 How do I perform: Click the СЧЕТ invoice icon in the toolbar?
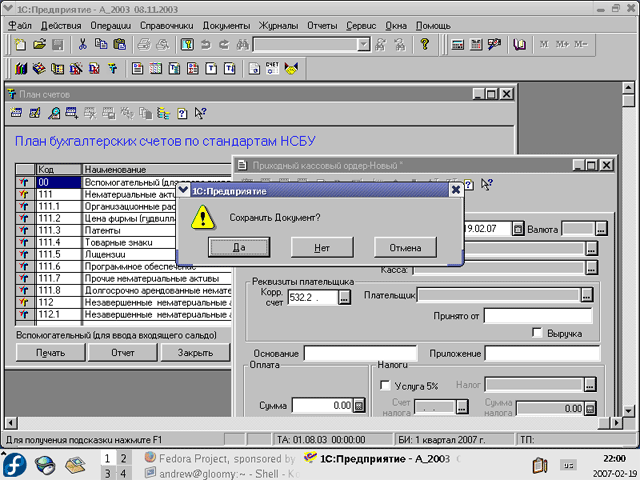(x=272, y=68)
